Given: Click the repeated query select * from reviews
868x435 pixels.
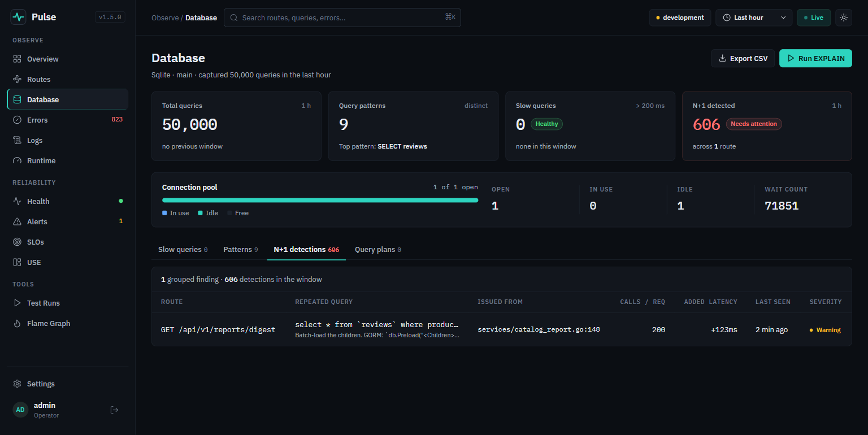Looking at the screenshot, I should (377, 325).
